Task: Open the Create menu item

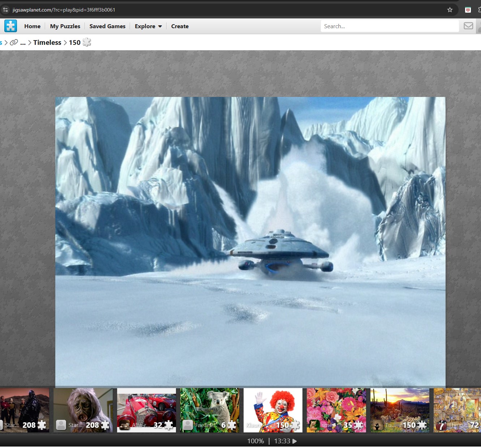Action: click(180, 26)
